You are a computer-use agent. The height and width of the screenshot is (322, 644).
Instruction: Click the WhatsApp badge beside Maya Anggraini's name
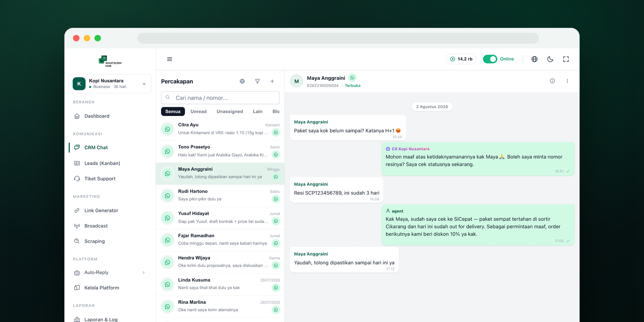coord(352,78)
